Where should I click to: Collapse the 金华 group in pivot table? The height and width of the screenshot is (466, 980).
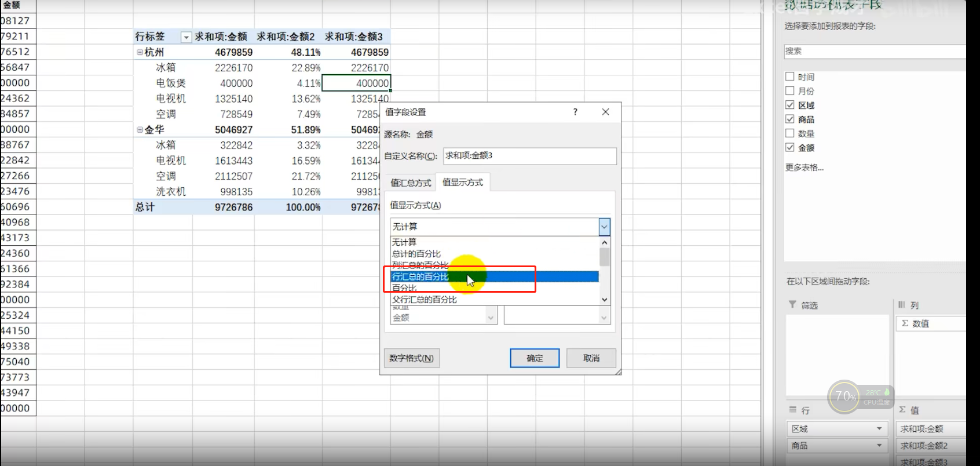click(x=140, y=130)
